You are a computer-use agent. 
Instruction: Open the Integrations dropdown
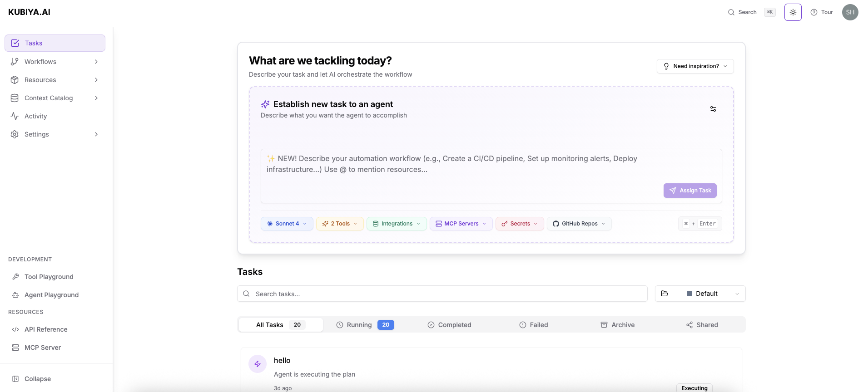[x=397, y=224]
